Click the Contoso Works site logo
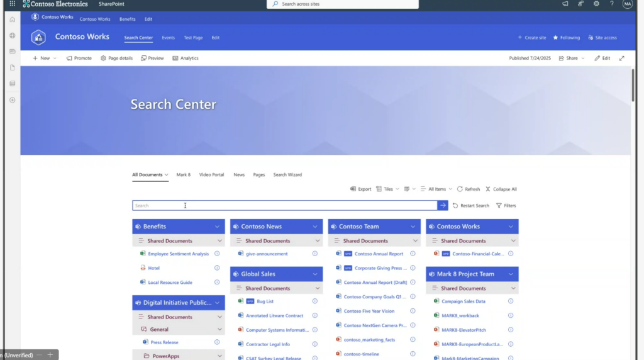Screen dimensions: 644x360 38,37
